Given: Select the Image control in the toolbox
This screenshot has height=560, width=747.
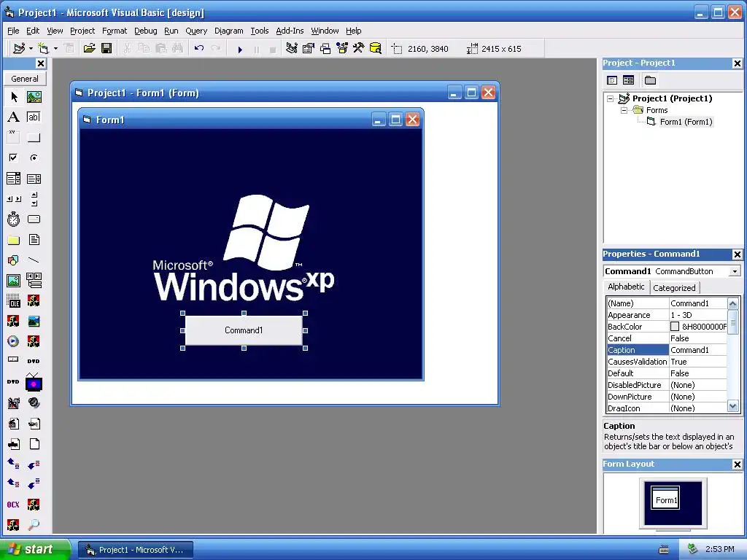Looking at the screenshot, I should click(x=14, y=281).
